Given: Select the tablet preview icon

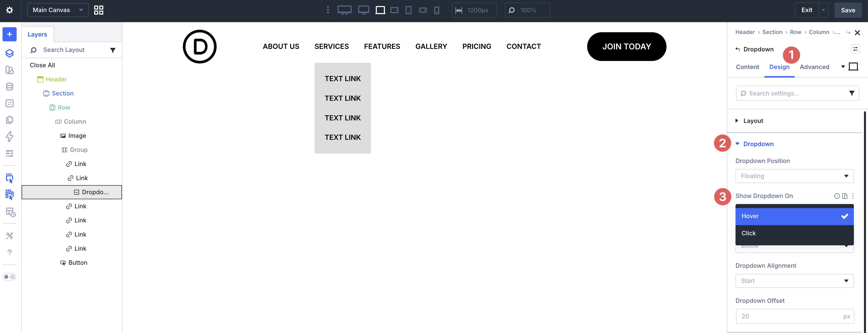Looking at the screenshot, I should [409, 10].
